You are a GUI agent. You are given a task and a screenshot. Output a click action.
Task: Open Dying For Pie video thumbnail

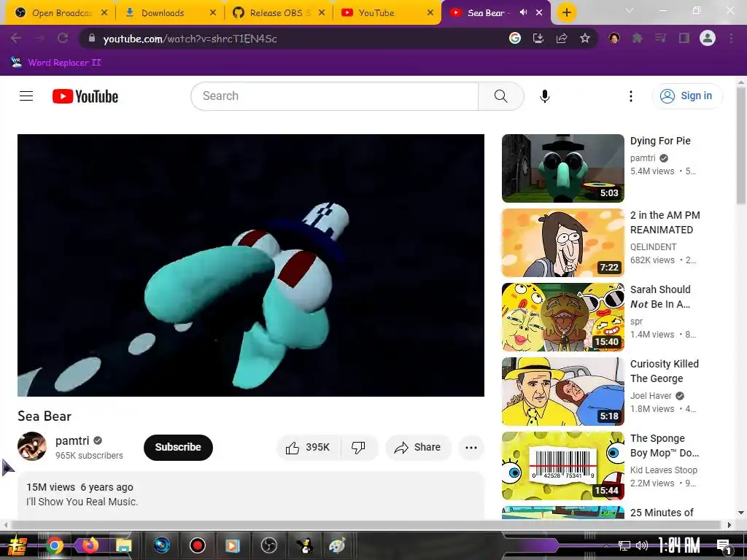pyautogui.click(x=563, y=168)
